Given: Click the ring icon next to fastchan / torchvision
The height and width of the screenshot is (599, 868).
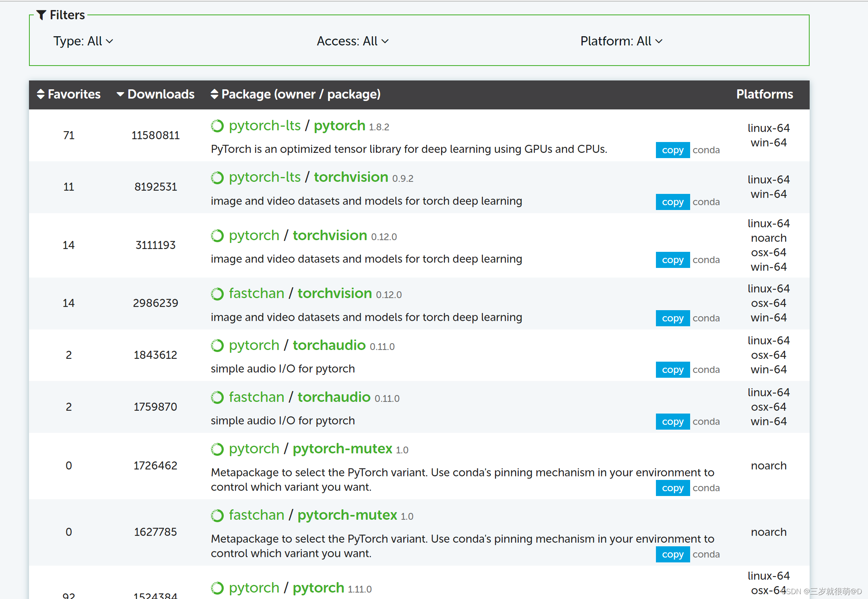Looking at the screenshot, I should (217, 294).
